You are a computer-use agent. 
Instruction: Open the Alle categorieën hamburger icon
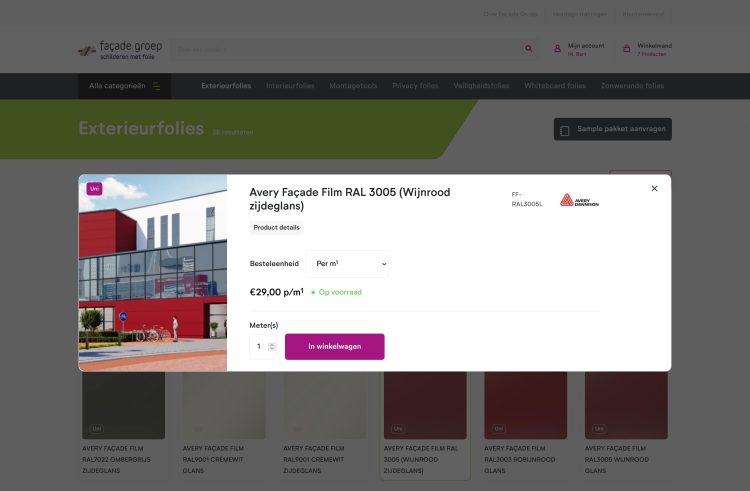click(x=156, y=86)
